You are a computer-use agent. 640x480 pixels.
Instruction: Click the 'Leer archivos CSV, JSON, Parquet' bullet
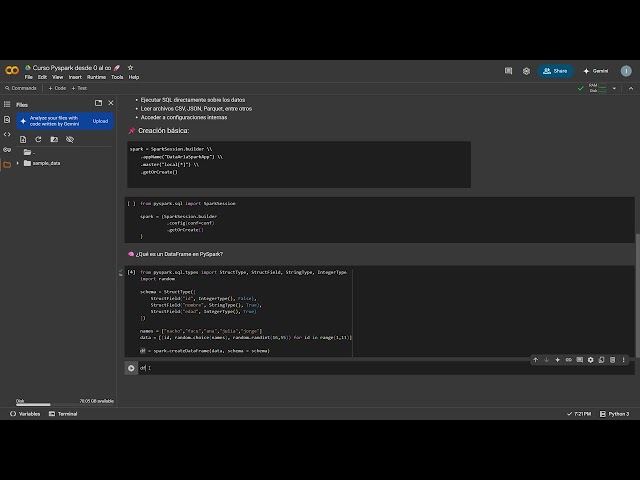click(196, 109)
